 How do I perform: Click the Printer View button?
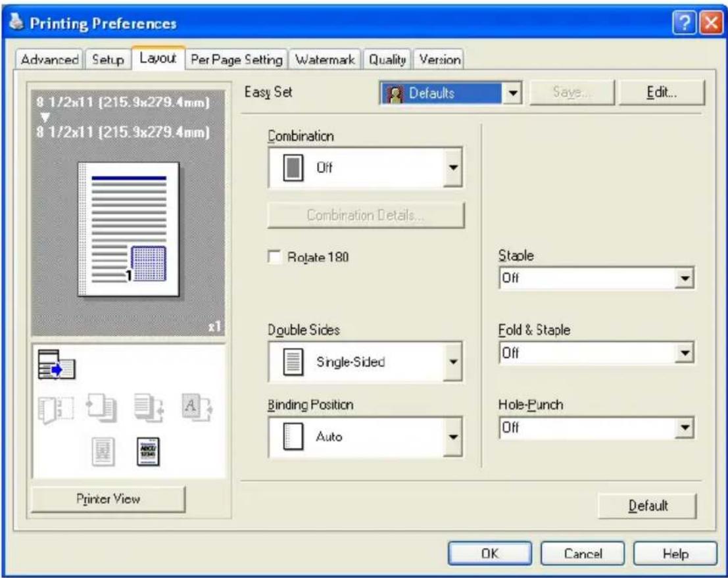pyautogui.click(x=108, y=499)
